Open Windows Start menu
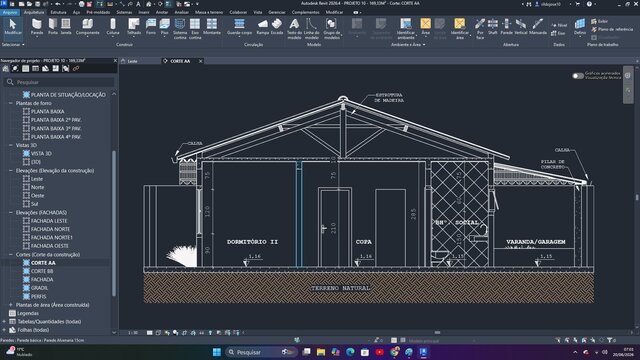Image resolution: width=640 pixels, height=360 pixels. [x=217, y=352]
